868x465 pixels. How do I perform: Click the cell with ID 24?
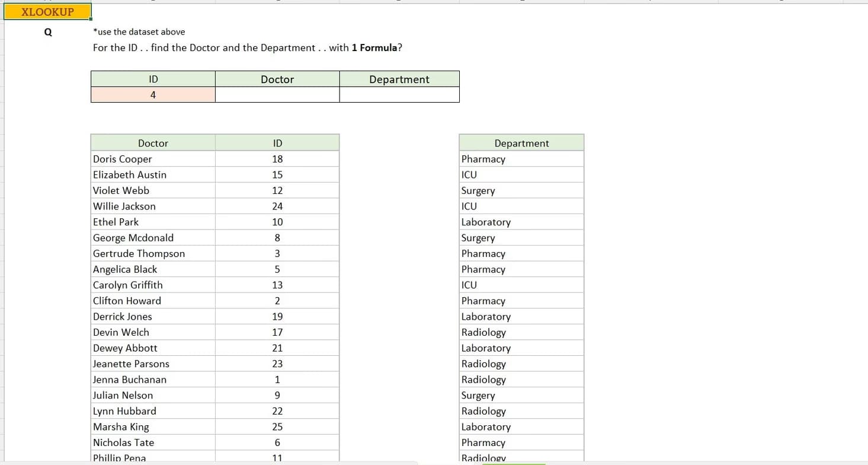click(277, 206)
